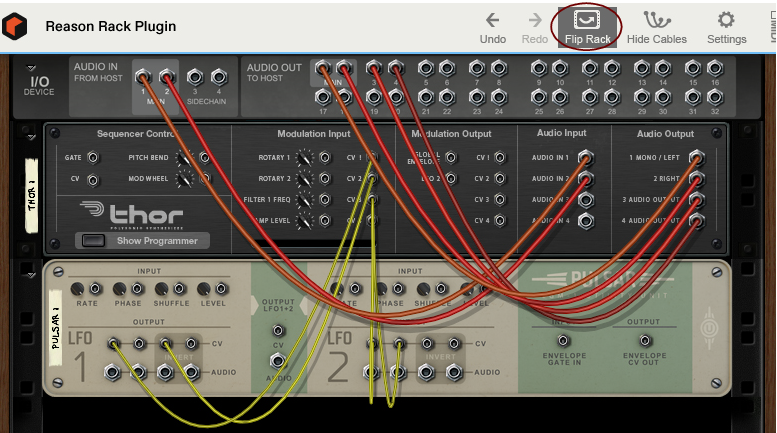The image size is (777, 433).
Task: Click Pulsar Envelope Gate In jack
Action: (563, 341)
